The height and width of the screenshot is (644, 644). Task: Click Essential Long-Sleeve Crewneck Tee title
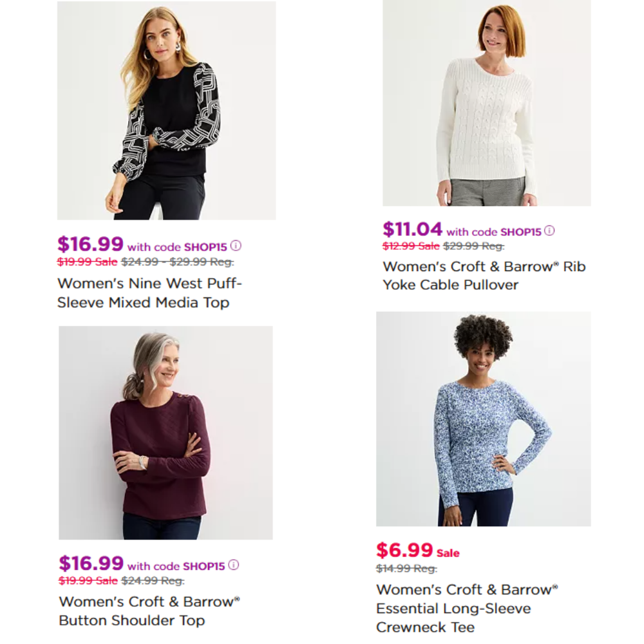coord(467,609)
